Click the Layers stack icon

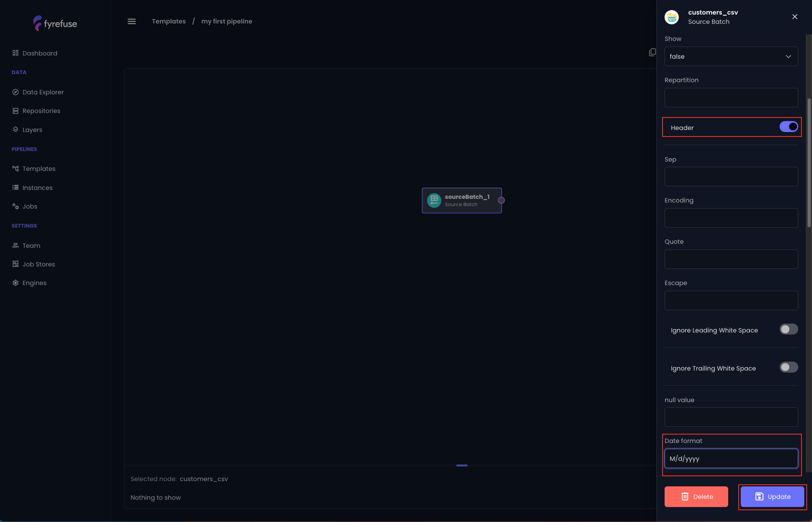[x=15, y=130]
